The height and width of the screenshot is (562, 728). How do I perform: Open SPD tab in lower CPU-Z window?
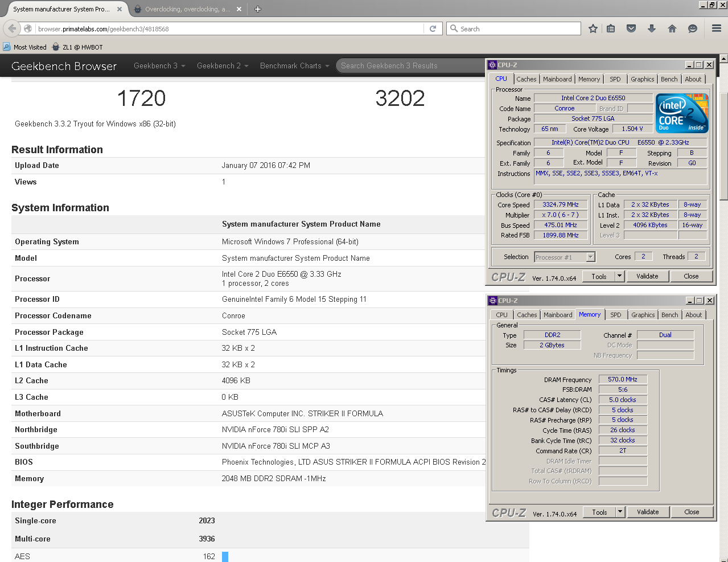[x=616, y=315]
